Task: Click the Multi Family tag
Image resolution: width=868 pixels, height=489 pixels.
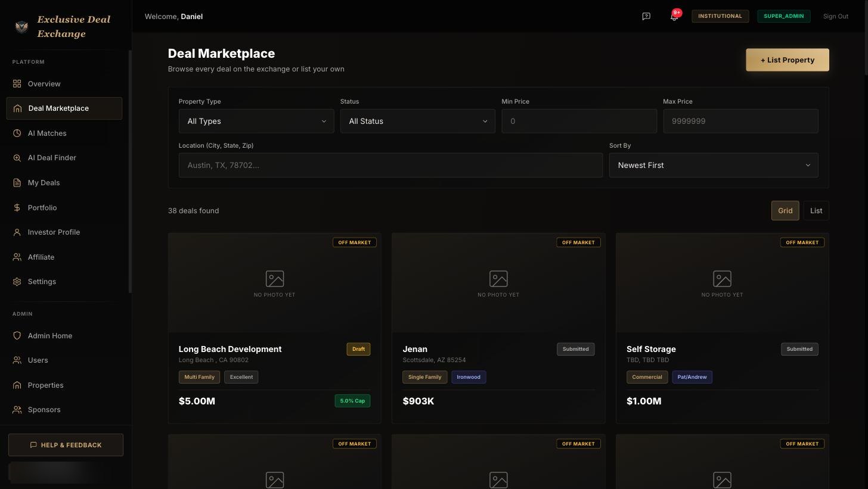Action: click(x=199, y=377)
